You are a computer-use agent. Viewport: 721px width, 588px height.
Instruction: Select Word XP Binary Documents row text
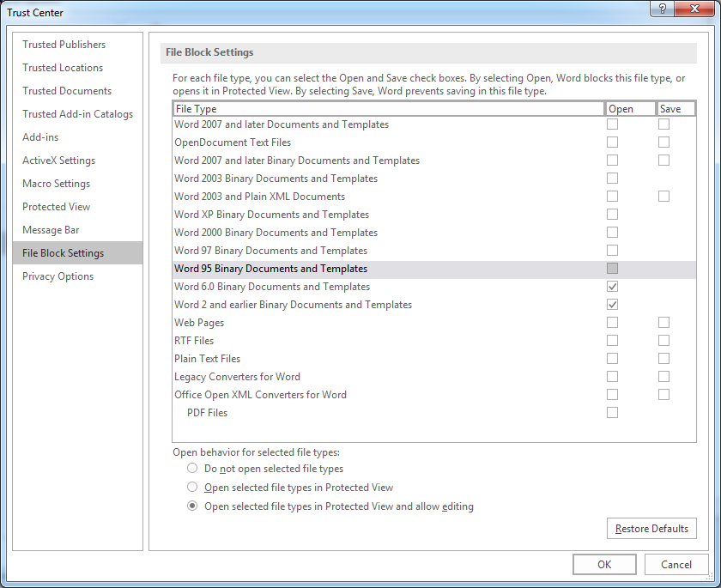click(271, 215)
